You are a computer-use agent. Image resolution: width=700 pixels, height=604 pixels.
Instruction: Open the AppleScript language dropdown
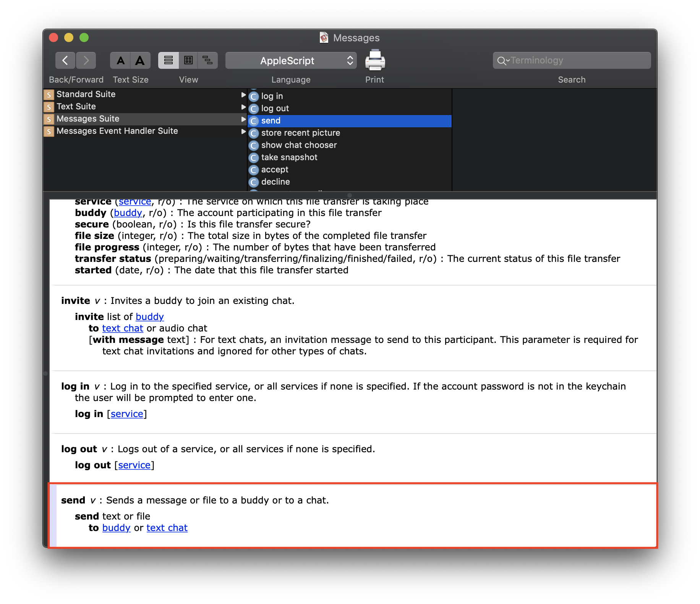click(291, 60)
